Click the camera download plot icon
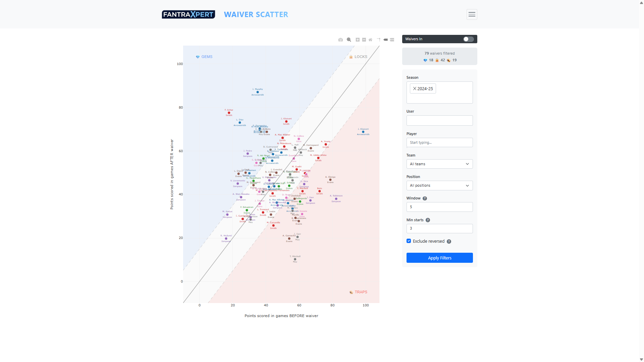Screen dimensions: 644x362 [340, 40]
